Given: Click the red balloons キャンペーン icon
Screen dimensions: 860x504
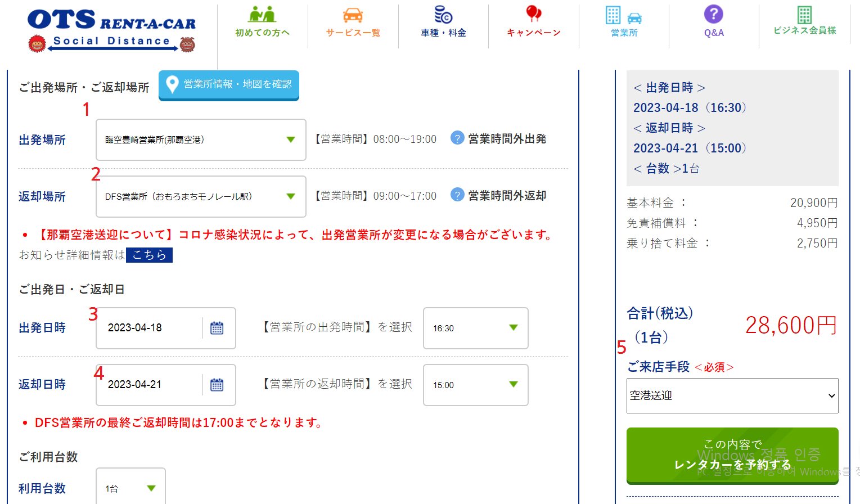Looking at the screenshot, I should [x=533, y=15].
